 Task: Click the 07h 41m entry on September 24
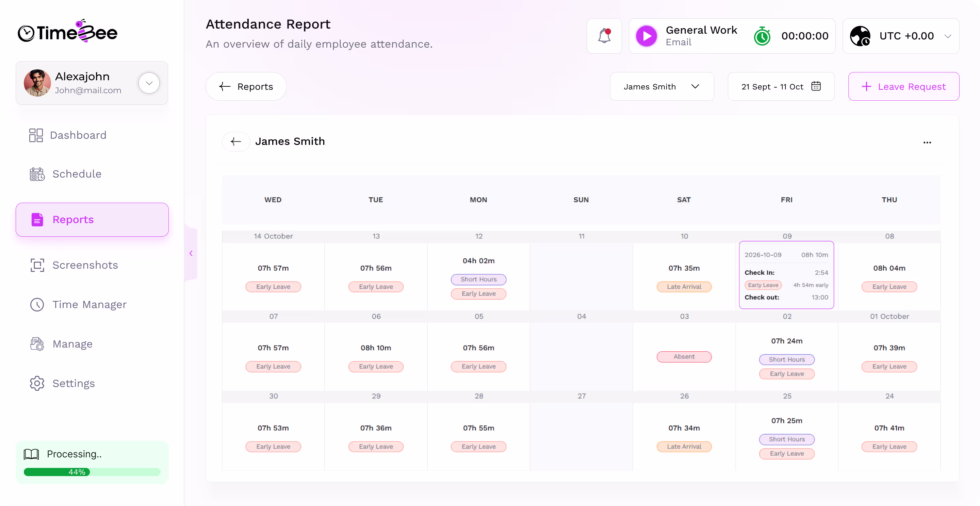point(889,428)
